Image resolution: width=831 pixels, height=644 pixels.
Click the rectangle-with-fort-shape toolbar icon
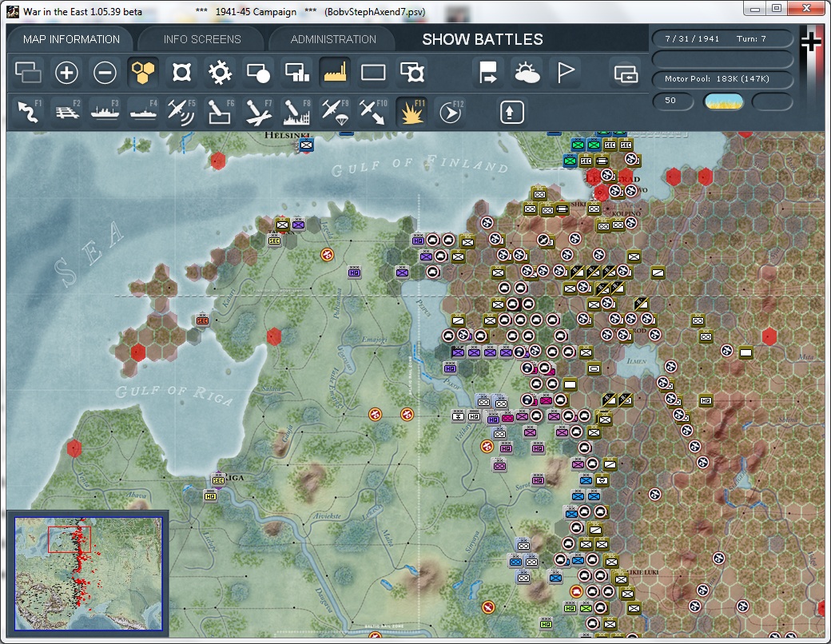[x=412, y=73]
